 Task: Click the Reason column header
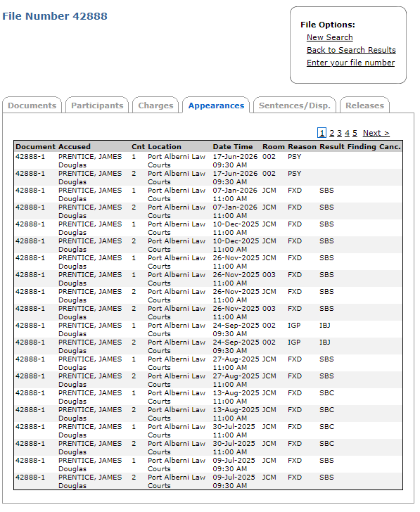302,146
